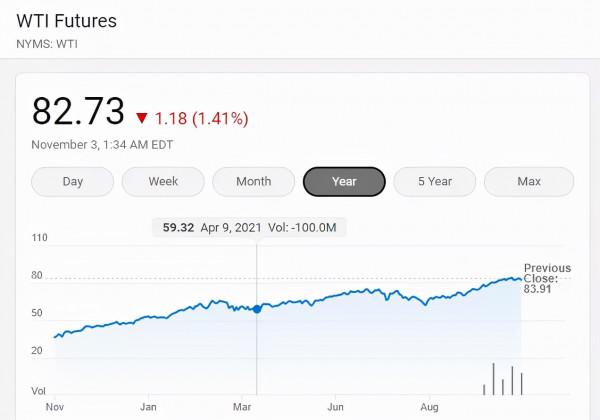Screen dimensions: 600x420
Task: Click the Vol axis label
Action: point(39,390)
